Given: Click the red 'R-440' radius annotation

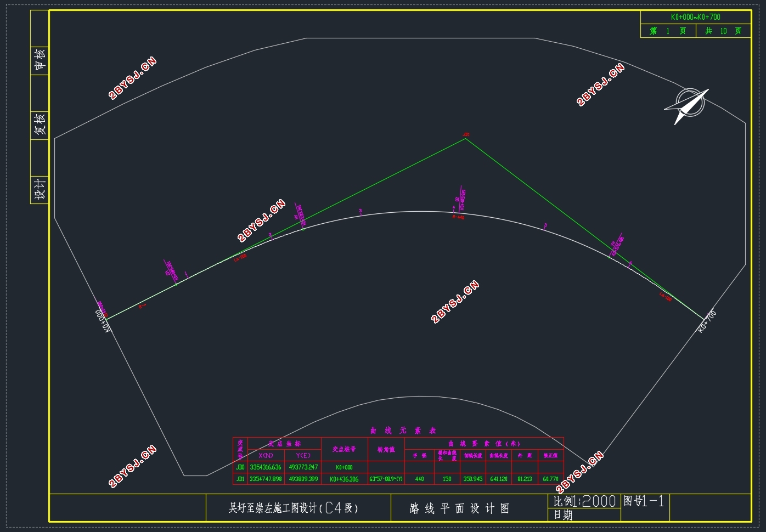Looking at the screenshot, I should 458,218.
